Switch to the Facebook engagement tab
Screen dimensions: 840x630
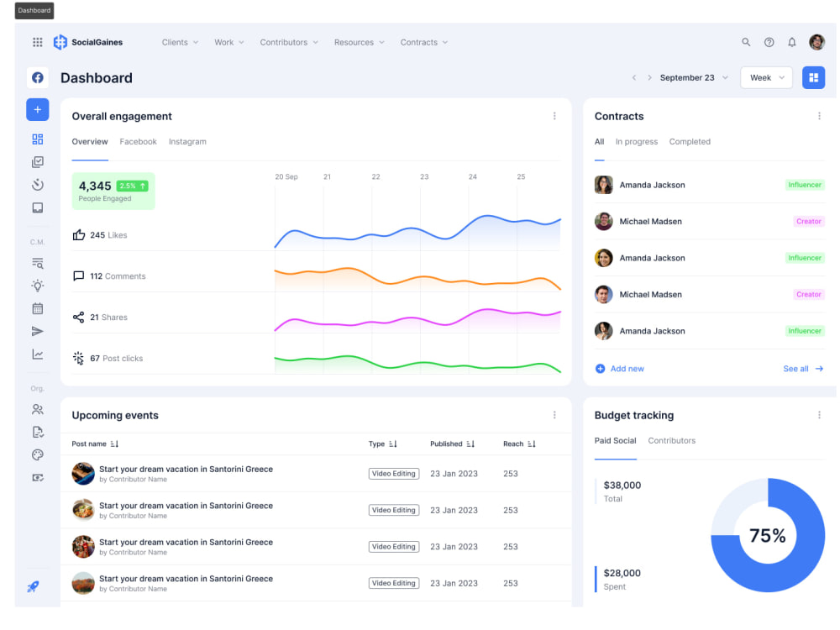139,142
